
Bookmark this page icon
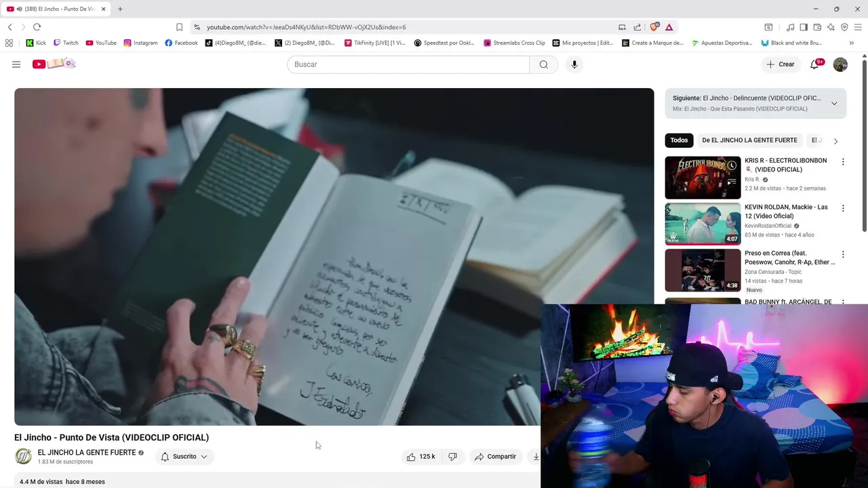[179, 27]
